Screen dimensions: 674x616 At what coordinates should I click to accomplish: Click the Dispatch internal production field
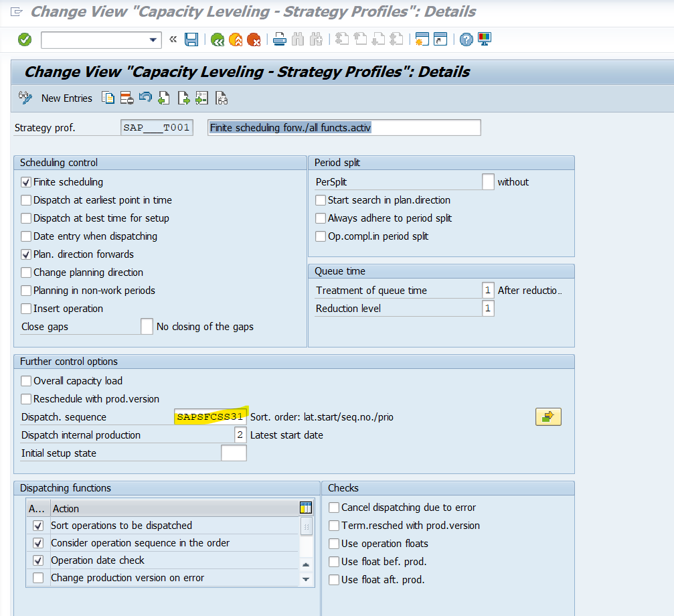pyautogui.click(x=240, y=435)
